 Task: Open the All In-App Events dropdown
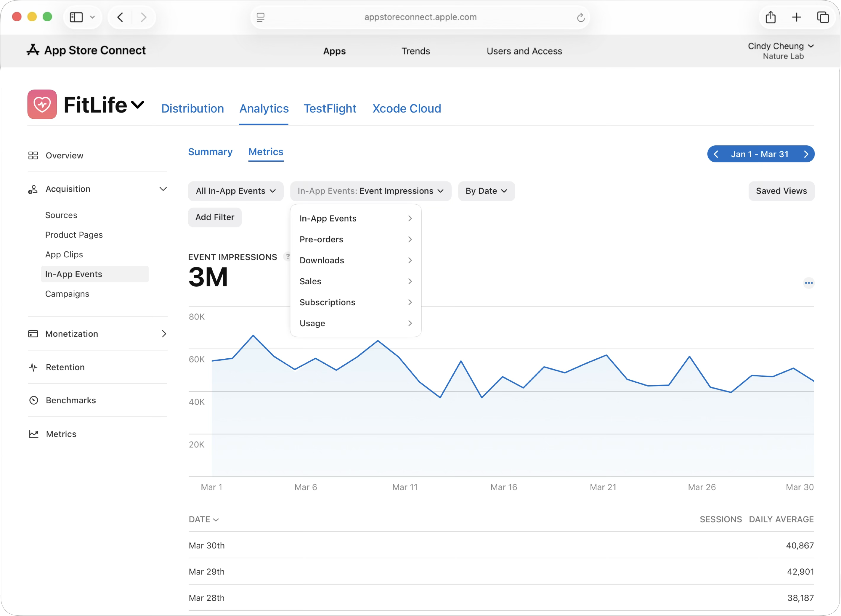tap(236, 191)
